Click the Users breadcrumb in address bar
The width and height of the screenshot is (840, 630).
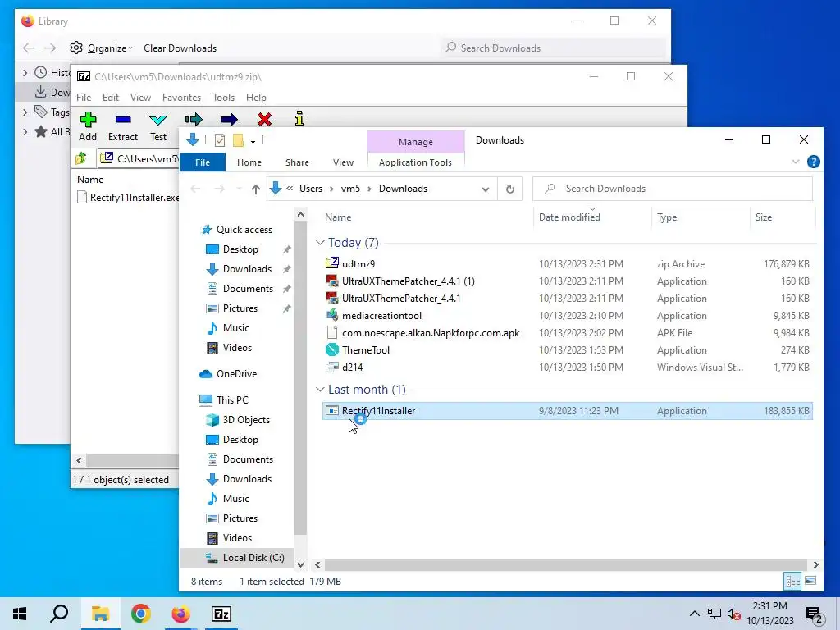[x=311, y=189]
